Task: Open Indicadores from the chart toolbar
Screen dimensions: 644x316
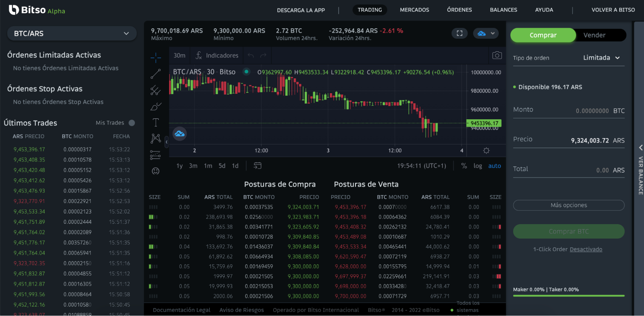Action: tap(217, 55)
